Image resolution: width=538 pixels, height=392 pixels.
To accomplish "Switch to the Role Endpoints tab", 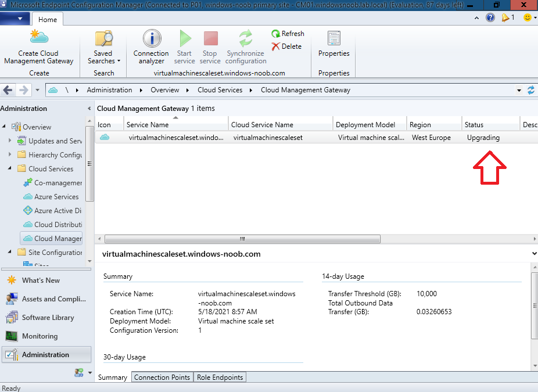I will click(220, 377).
